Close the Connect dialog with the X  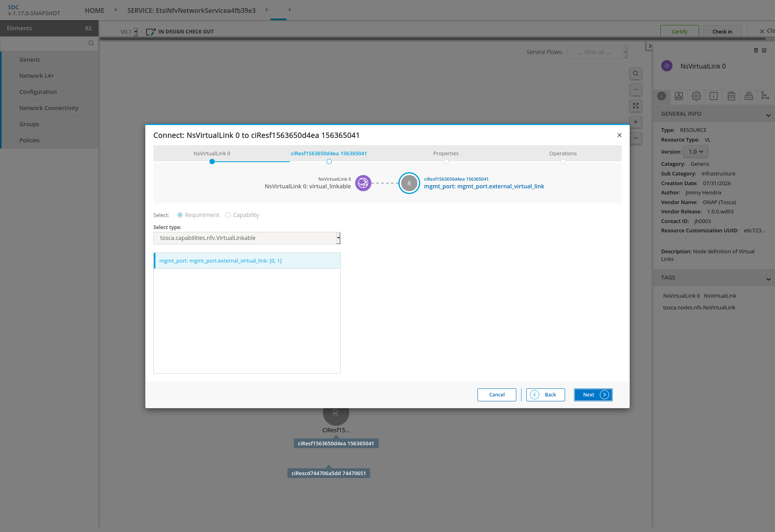620,135
